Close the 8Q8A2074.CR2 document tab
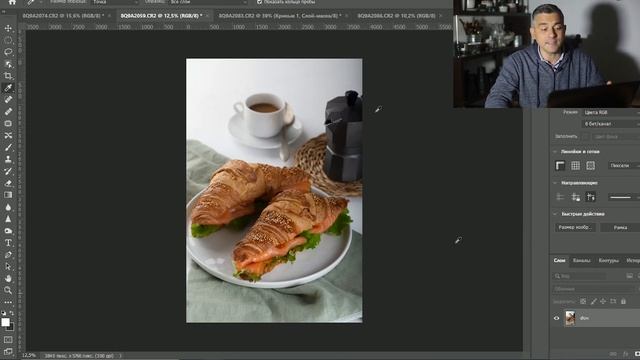The width and height of the screenshot is (640, 360). (x=109, y=16)
